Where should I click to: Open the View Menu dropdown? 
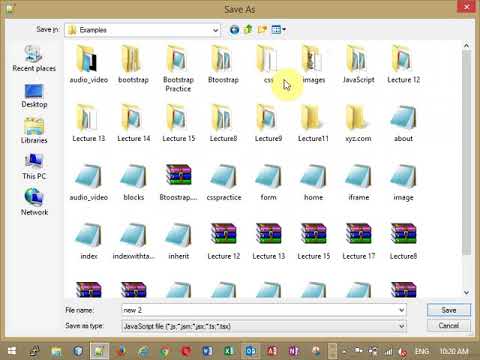click(x=279, y=30)
